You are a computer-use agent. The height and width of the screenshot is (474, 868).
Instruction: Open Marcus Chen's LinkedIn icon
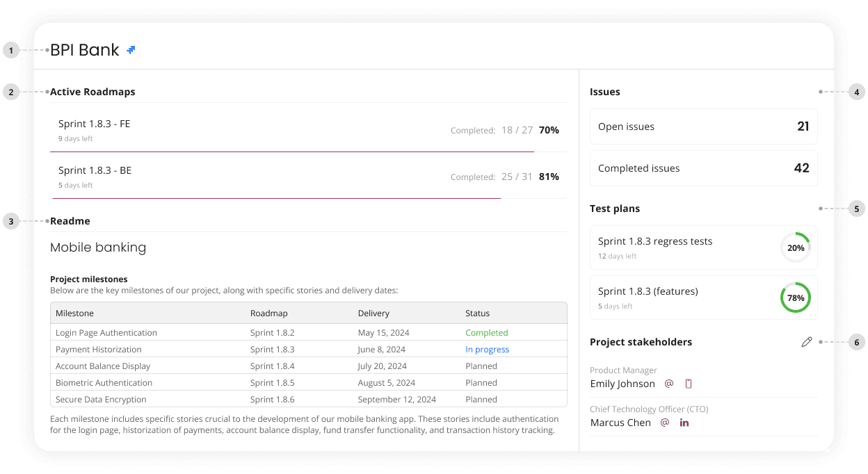point(684,423)
